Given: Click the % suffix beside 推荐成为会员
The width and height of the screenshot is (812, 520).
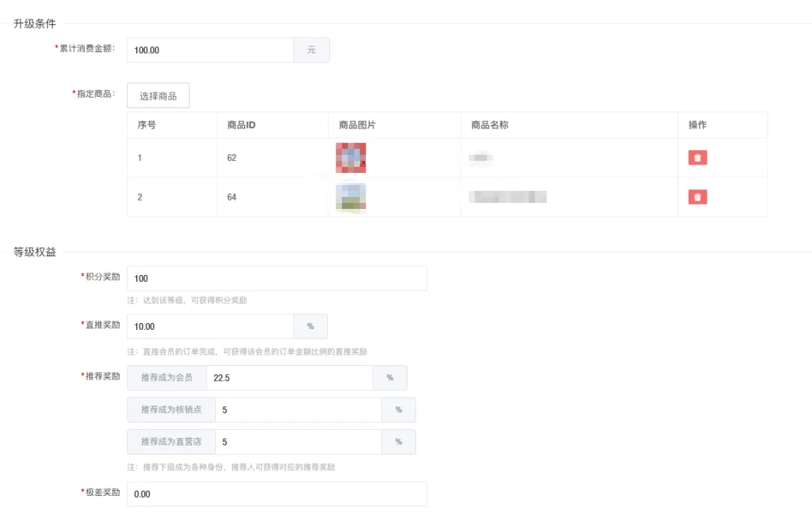Looking at the screenshot, I should pos(389,378).
